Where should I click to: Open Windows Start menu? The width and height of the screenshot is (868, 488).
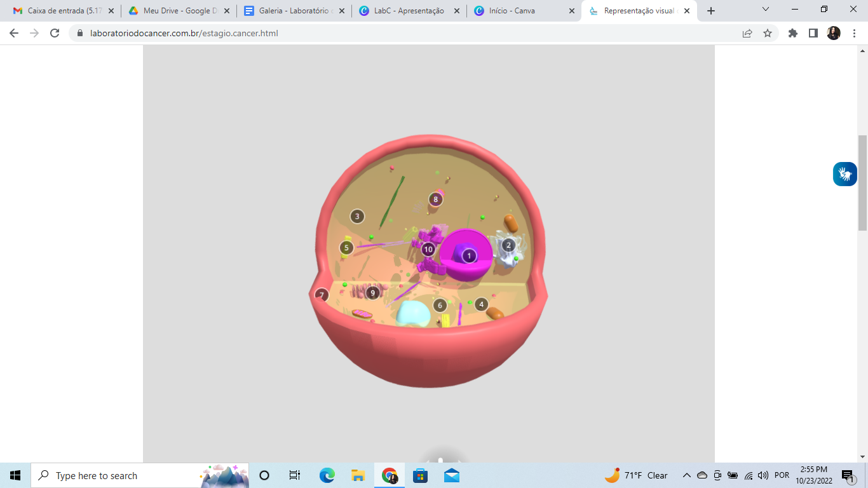(x=15, y=475)
